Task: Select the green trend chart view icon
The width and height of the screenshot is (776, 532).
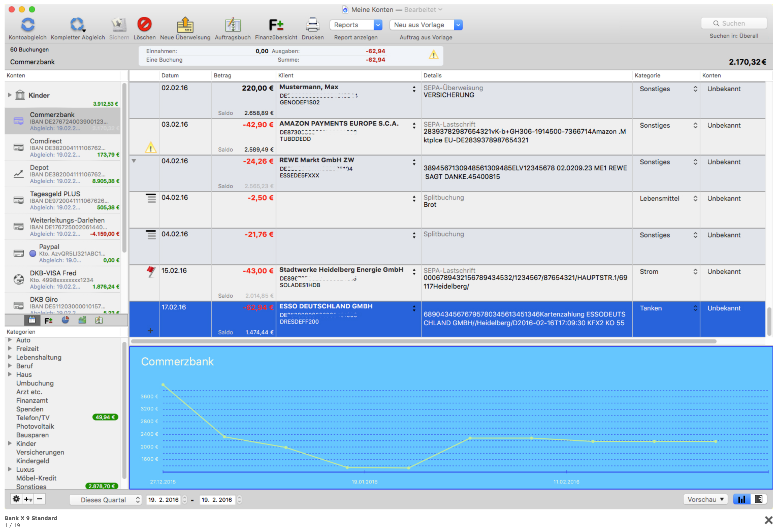Action: point(82,320)
